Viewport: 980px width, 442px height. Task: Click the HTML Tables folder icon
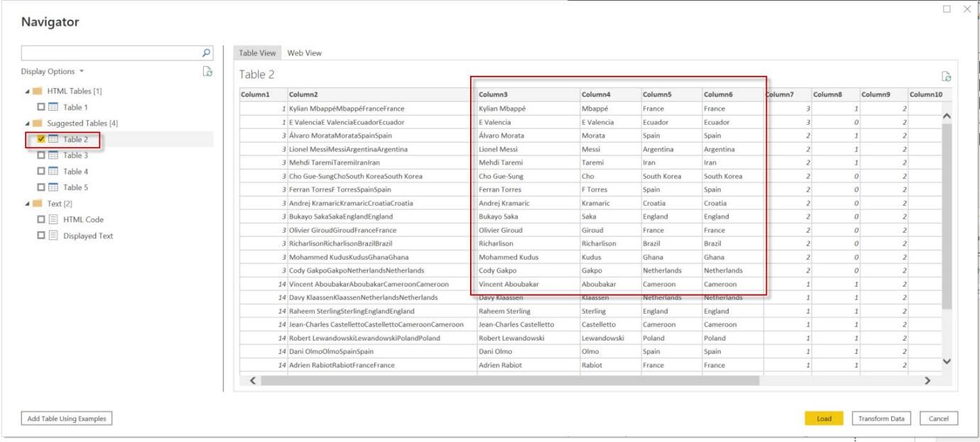pyautogui.click(x=38, y=92)
